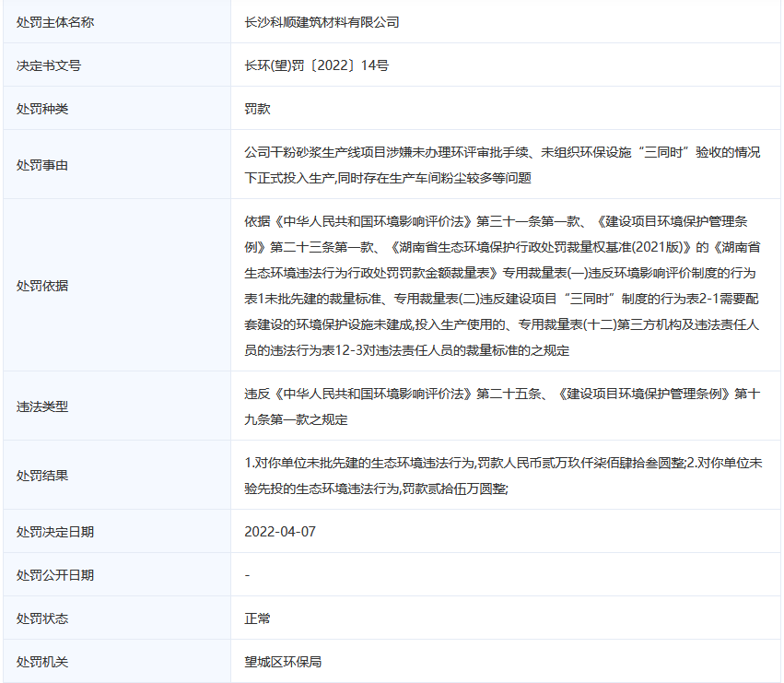Click the legal basis paragraph starting 依据《中华人民共和国
The image size is (784, 683).
point(502,286)
